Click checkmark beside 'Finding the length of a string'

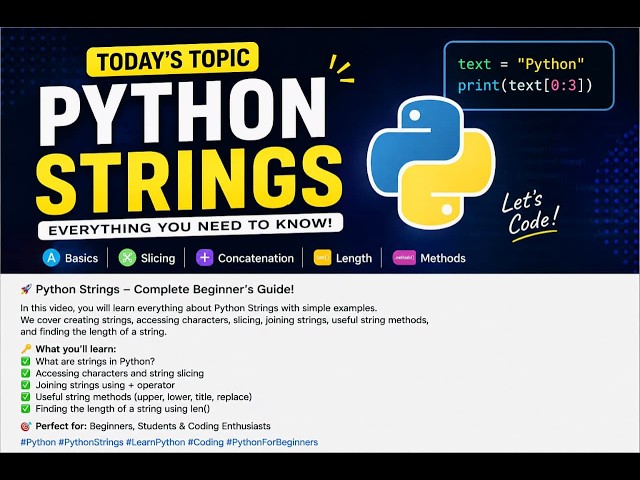point(26,409)
